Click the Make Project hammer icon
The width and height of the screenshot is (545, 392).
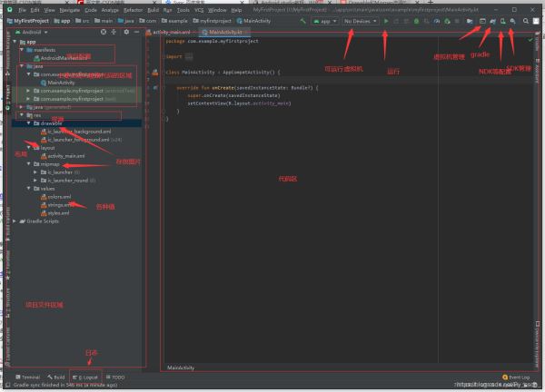(302, 20)
